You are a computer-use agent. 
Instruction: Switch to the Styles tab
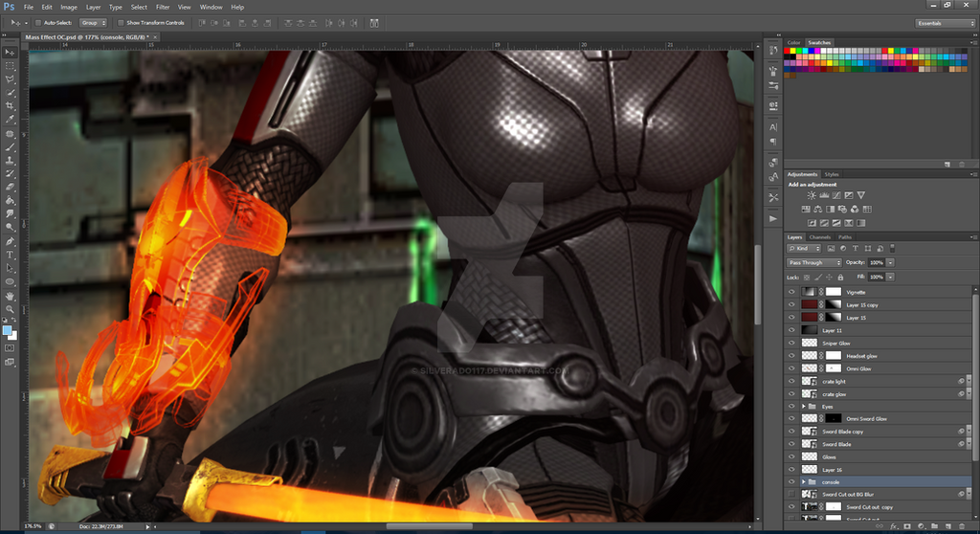[x=832, y=174]
